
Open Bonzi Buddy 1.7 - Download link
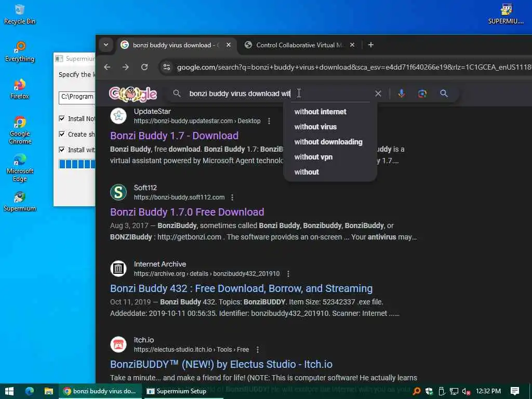[174, 136]
